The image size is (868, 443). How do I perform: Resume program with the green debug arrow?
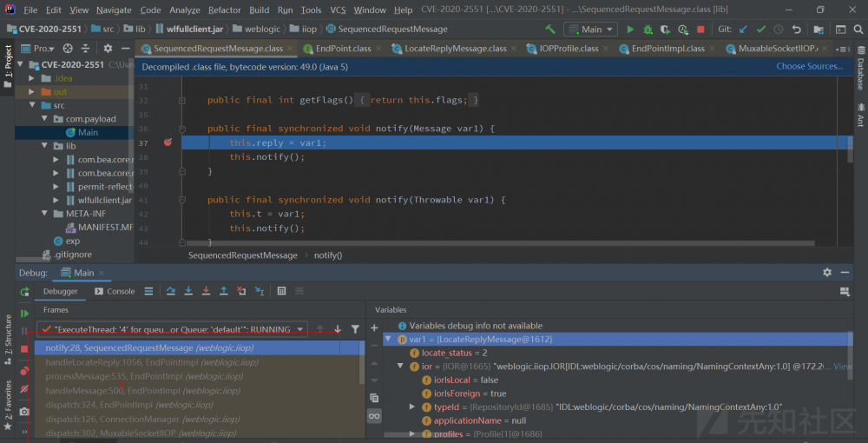pyautogui.click(x=24, y=313)
